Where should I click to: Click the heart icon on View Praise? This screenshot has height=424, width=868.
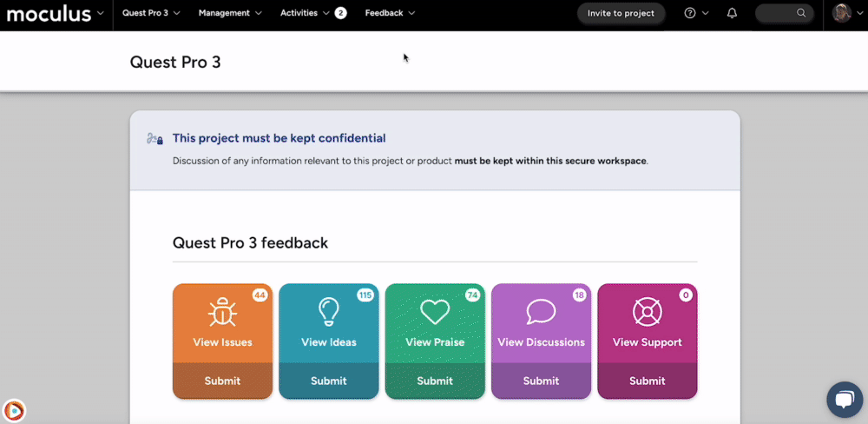(434, 313)
